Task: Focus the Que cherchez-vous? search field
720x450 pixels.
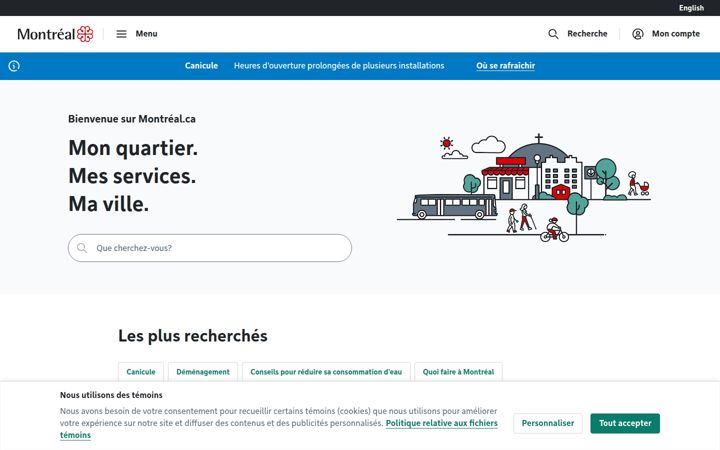Action: pos(210,248)
